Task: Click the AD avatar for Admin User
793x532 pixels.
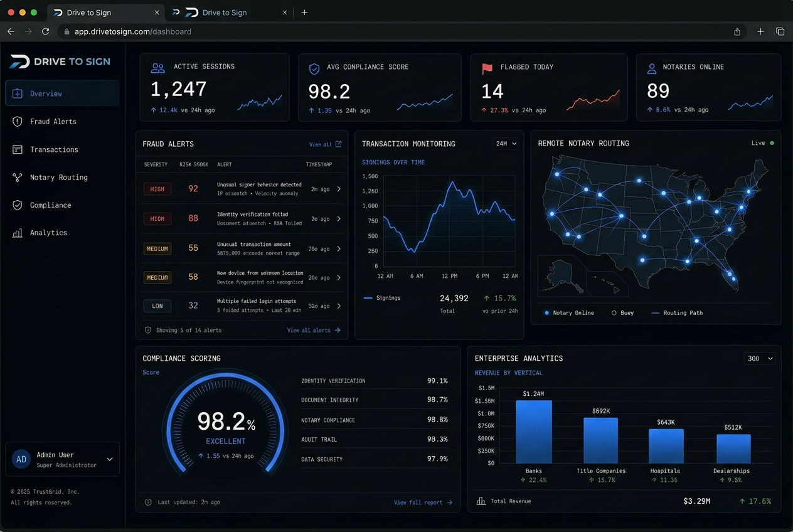Action: click(x=21, y=459)
